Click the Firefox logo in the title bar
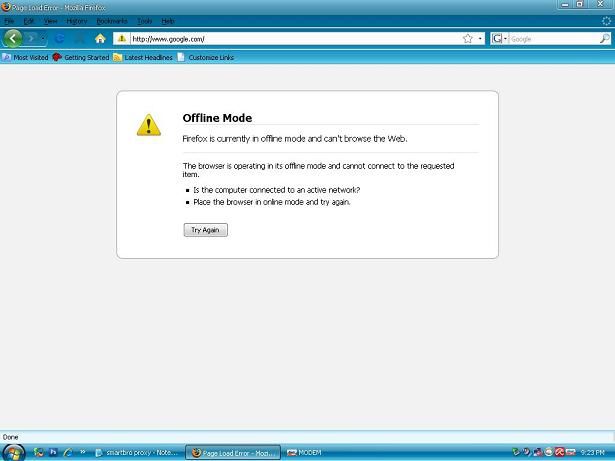 tap(5, 7)
